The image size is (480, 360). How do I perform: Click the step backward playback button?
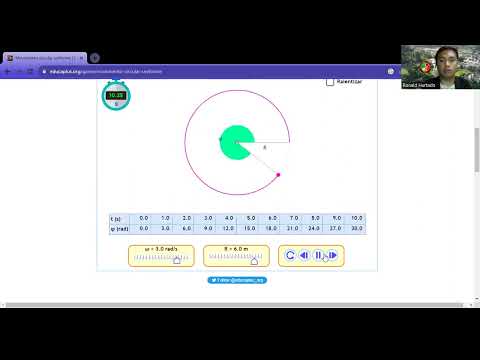click(x=304, y=255)
